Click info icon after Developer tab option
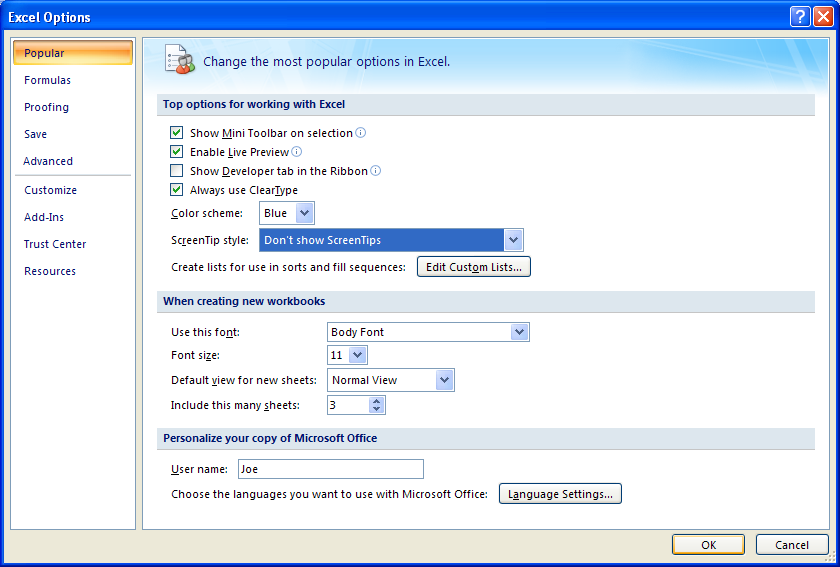Viewport: 840px width, 567px height. coord(376,170)
